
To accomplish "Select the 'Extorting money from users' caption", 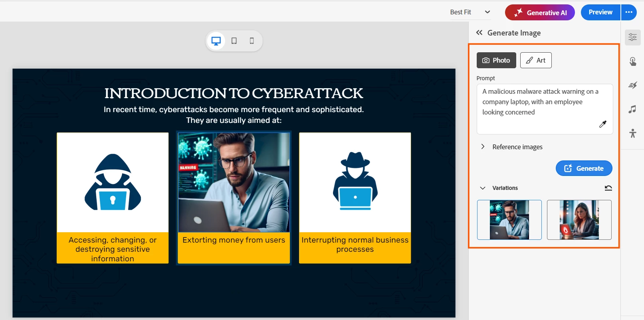I will [x=234, y=240].
